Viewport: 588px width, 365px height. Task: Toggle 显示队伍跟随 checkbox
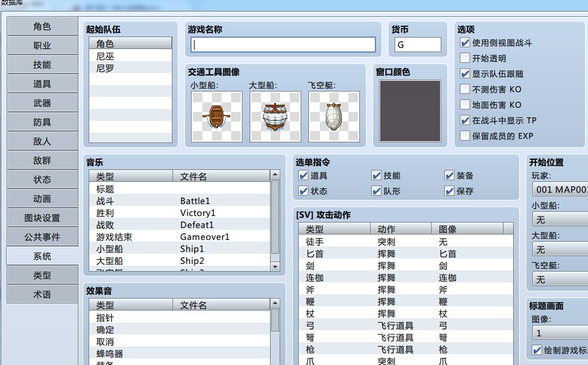pyautogui.click(x=465, y=74)
